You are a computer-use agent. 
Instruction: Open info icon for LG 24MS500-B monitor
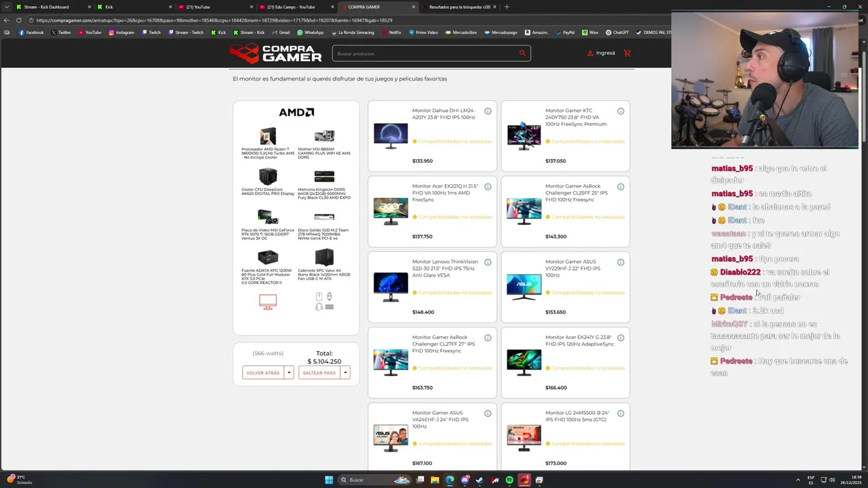(620, 413)
